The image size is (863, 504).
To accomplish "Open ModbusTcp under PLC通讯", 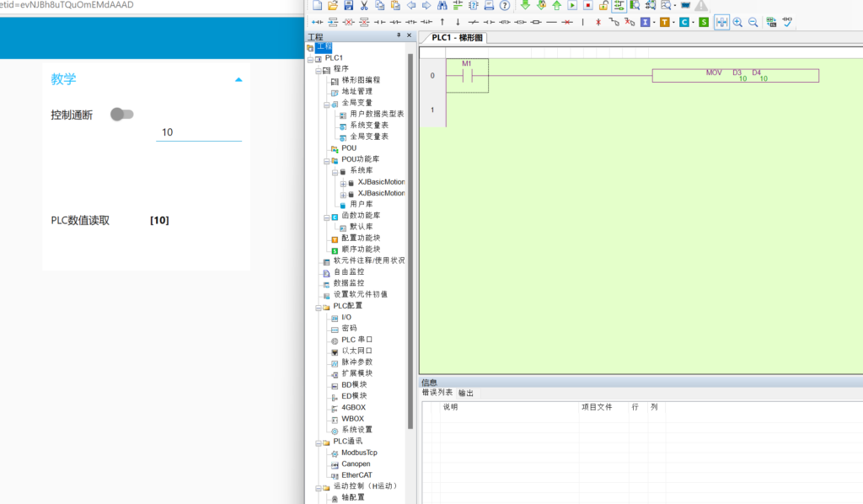I will pyautogui.click(x=359, y=453).
